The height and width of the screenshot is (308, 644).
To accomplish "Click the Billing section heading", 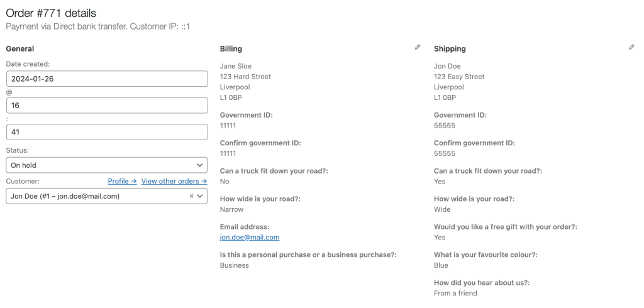I will click(231, 49).
